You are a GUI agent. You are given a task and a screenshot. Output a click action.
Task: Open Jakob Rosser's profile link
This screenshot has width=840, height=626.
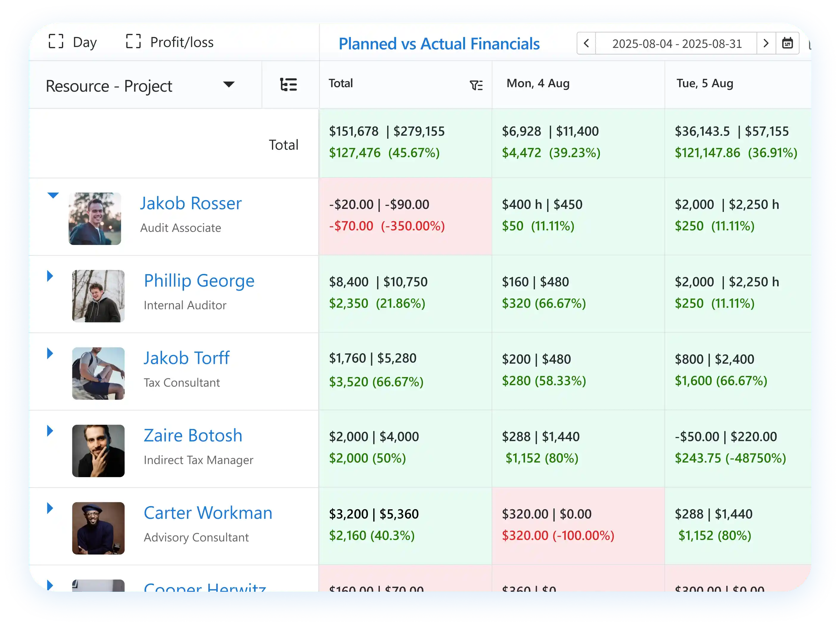tap(191, 203)
